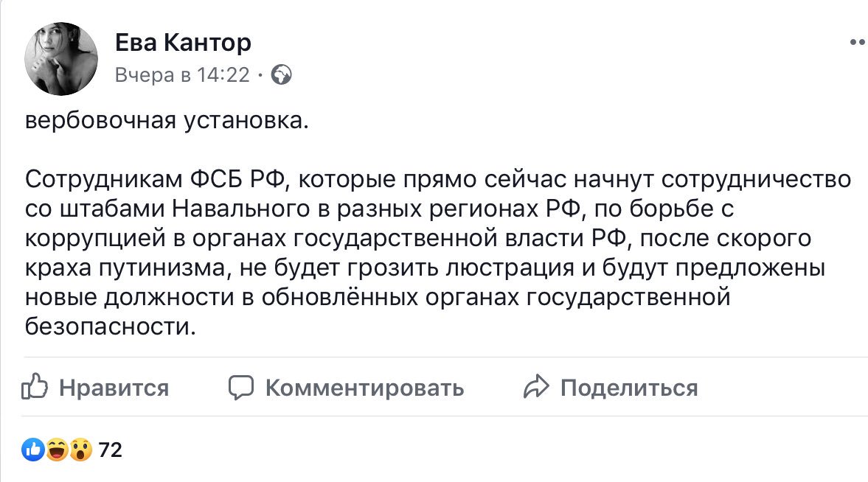Click the Поделиться button label

629,388
